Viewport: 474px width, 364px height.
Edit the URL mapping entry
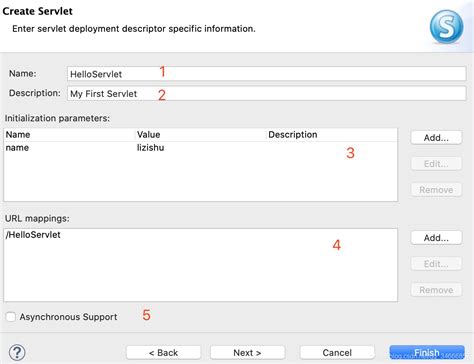(x=436, y=264)
